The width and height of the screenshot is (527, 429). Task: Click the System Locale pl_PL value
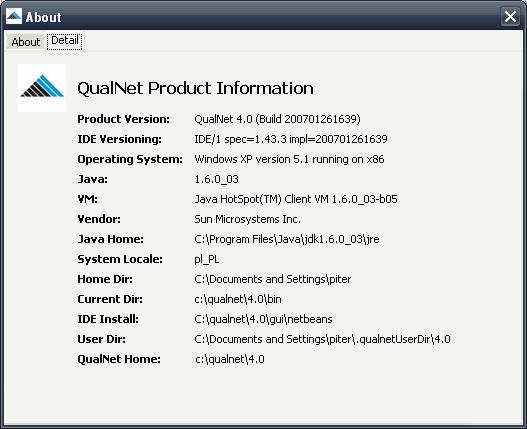(207, 259)
